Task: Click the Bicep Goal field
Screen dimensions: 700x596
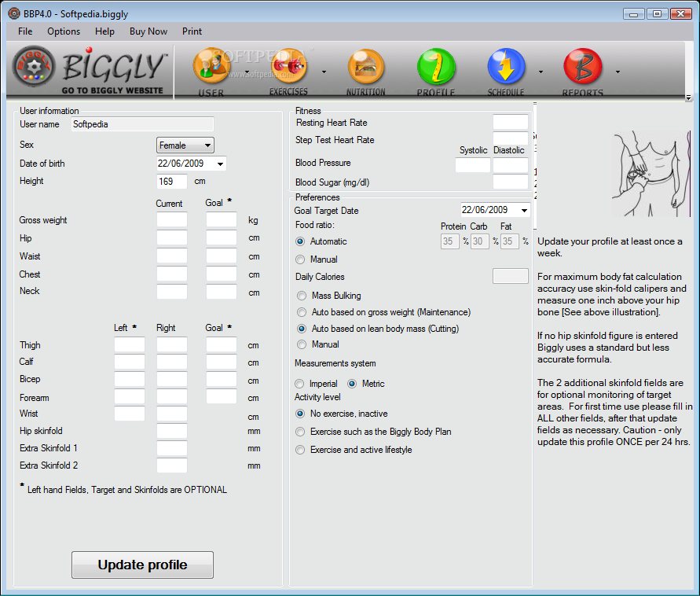Action: pyautogui.click(x=222, y=379)
